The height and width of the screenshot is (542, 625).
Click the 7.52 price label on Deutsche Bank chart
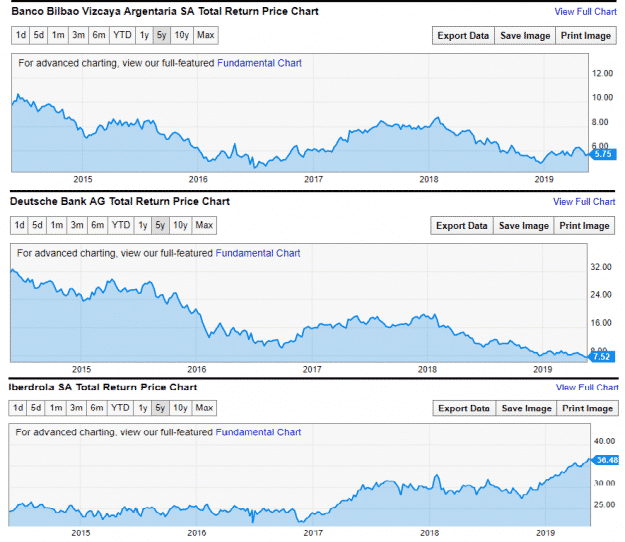(601, 356)
